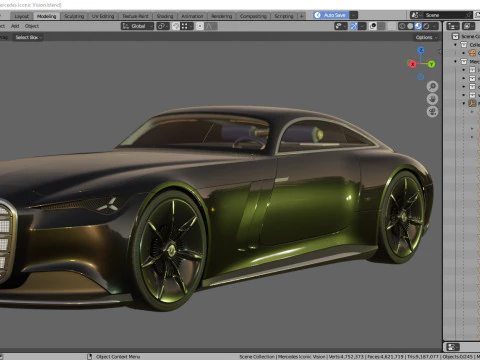Toggle snapping magnet icon
This screenshot has height=360, width=480.
pos(176,26)
